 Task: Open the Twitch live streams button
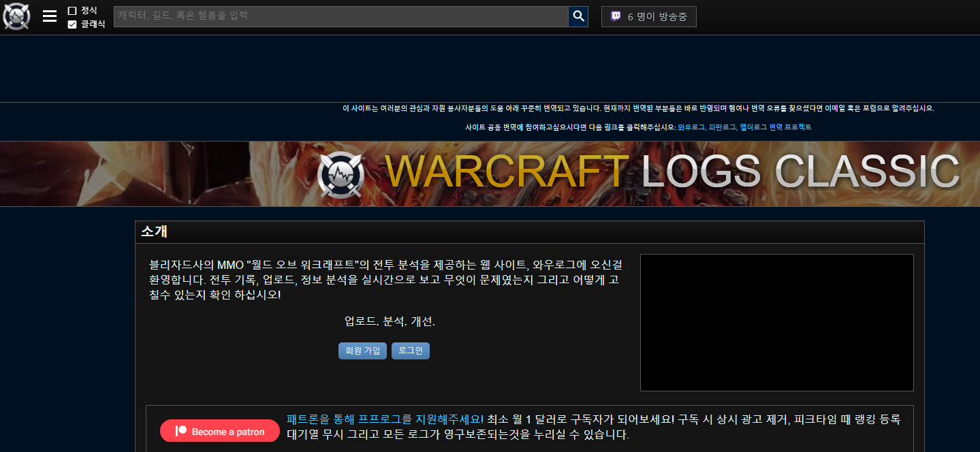648,16
